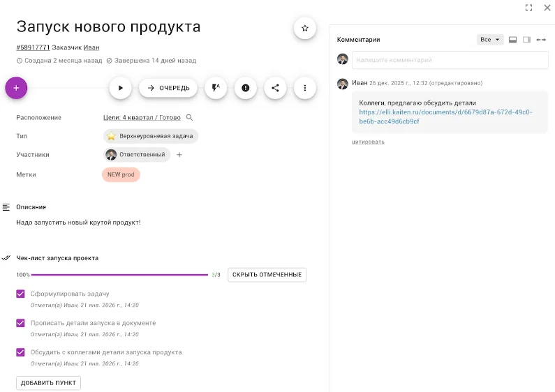Click the play timer button

(120, 88)
